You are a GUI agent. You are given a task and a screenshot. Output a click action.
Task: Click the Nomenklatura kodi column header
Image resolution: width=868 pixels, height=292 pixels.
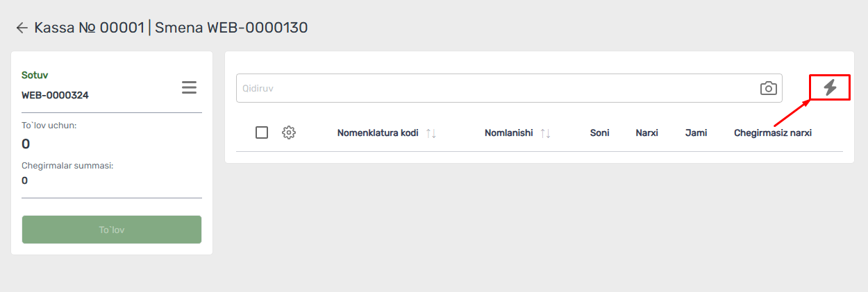click(x=378, y=133)
